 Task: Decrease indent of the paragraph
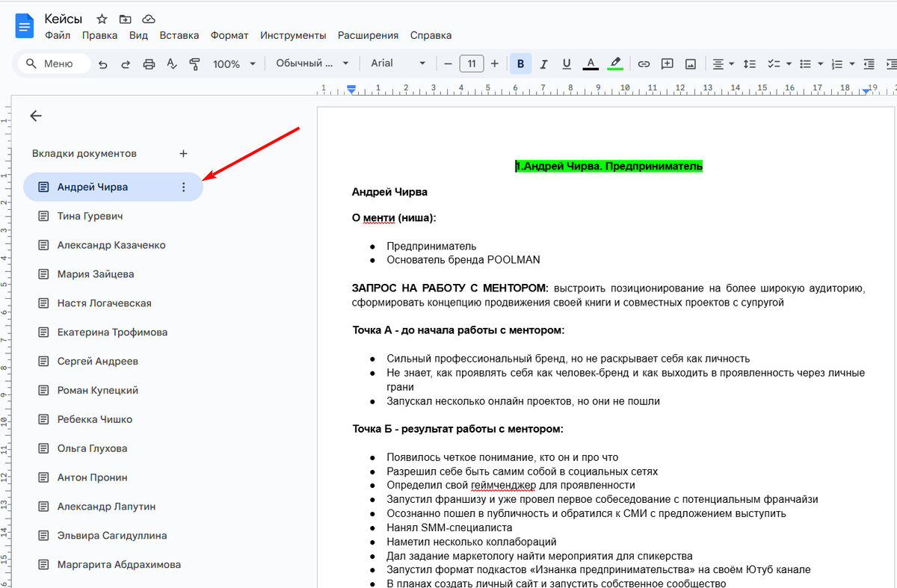tap(869, 64)
